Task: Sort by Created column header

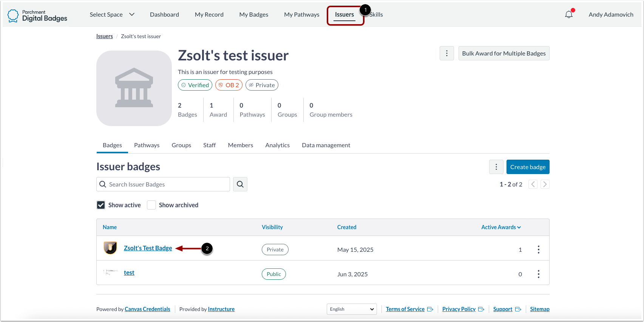Action: [347, 227]
